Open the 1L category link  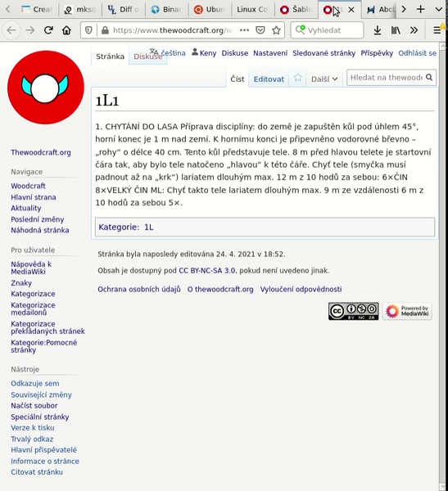(149, 227)
